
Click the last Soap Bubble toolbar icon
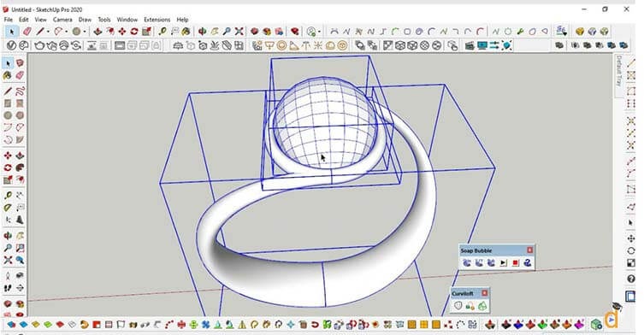pyautogui.click(x=528, y=262)
